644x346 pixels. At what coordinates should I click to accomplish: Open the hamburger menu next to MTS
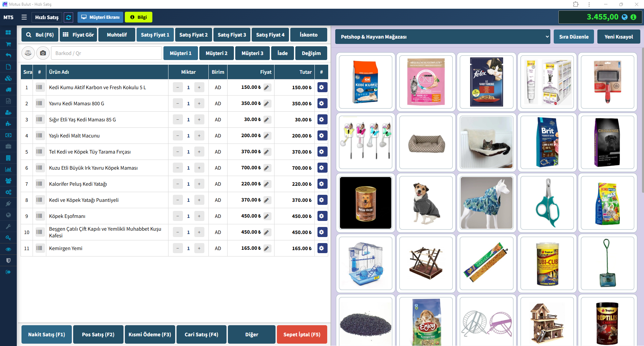pos(24,17)
